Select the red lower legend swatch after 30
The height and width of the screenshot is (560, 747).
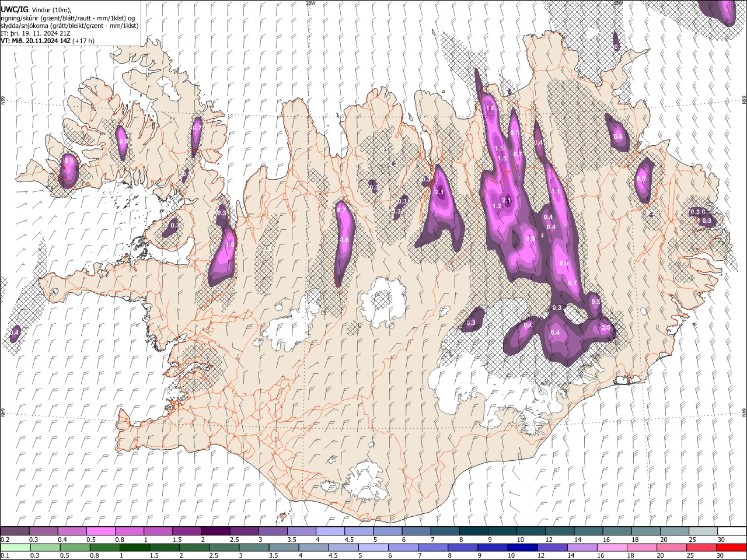coord(731,547)
